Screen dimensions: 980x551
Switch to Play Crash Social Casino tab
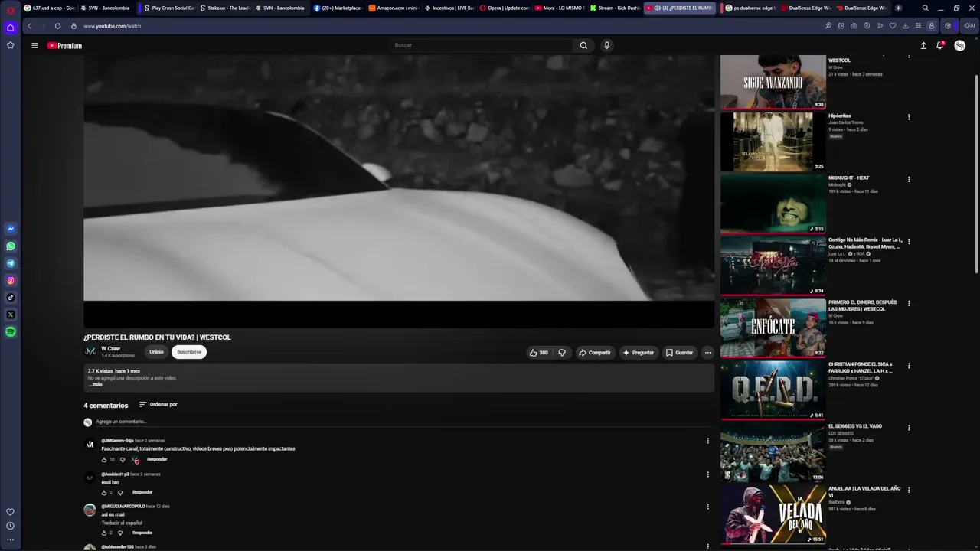click(168, 8)
